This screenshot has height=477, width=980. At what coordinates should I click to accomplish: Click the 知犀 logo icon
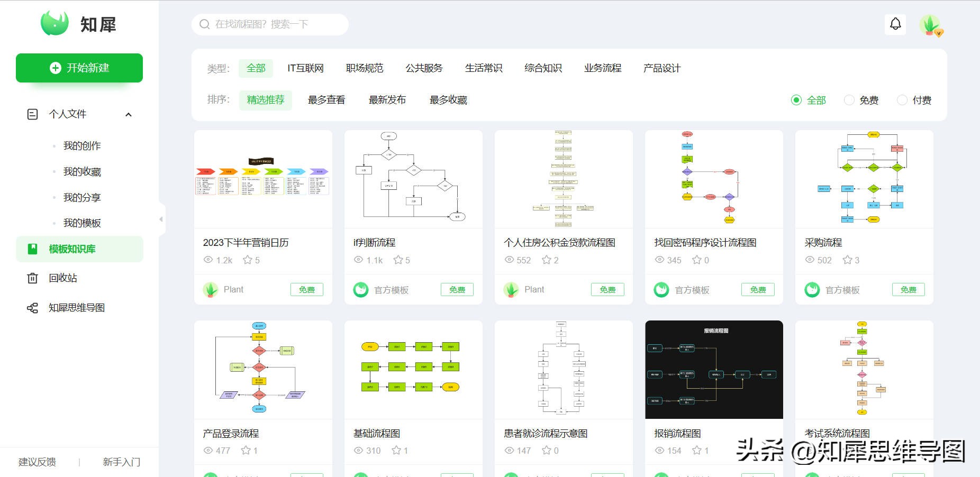coord(55,23)
